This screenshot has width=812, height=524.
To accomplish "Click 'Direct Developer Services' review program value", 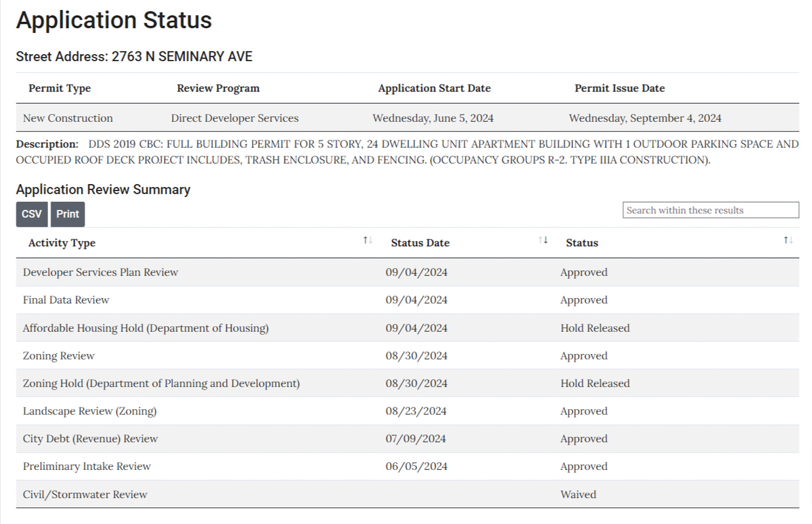I will coord(235,118).
